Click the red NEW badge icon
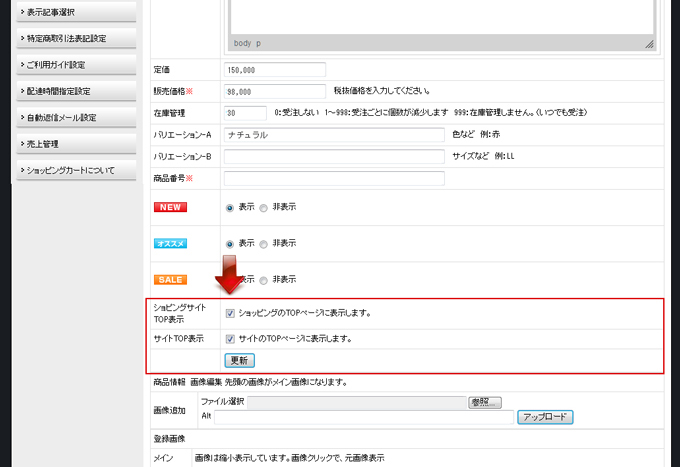Screen dimensions: 680x467 point(170,207)
